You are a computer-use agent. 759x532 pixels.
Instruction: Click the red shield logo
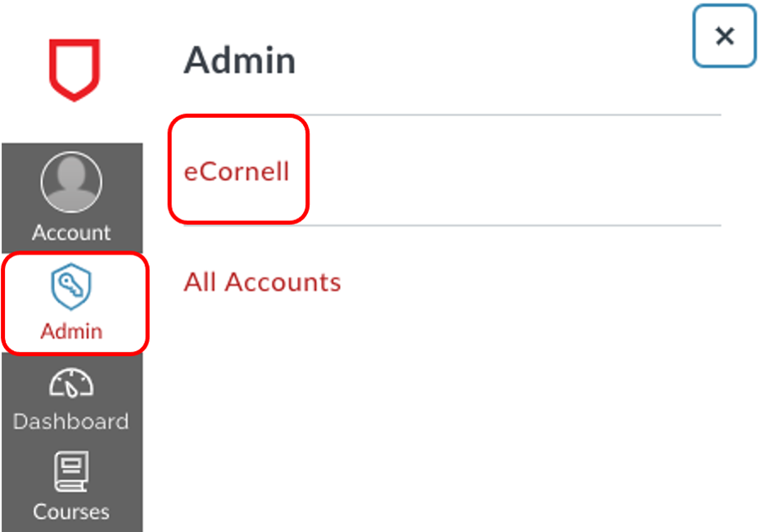74,68
